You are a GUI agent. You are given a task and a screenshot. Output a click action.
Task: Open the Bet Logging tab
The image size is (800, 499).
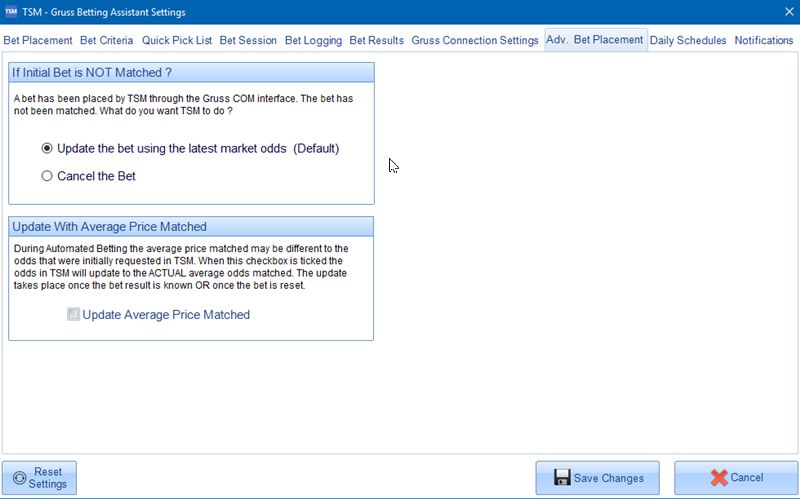[313, 40]
